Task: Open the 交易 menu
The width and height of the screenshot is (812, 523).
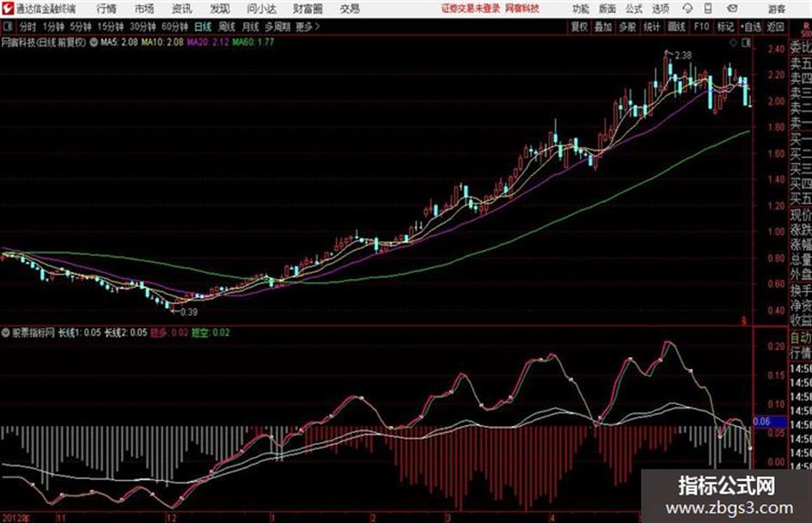Action: point(350,9)
